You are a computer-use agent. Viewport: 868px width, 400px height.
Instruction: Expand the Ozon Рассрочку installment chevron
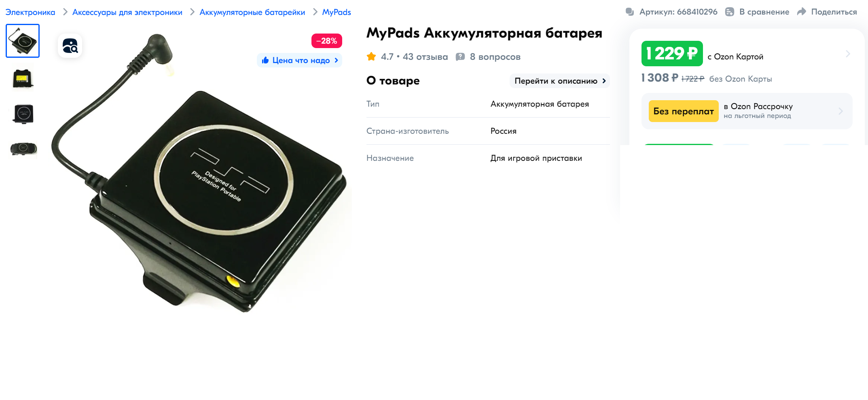(840, 111)
